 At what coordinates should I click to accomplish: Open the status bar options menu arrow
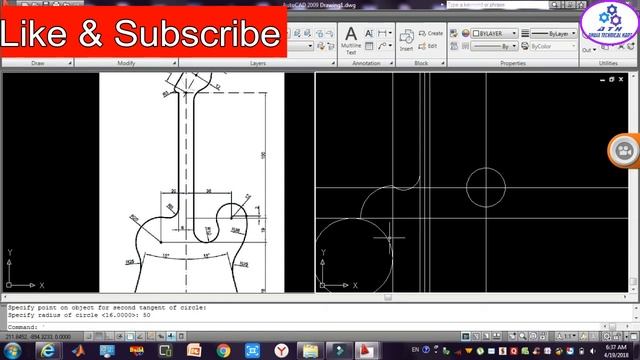626,336
